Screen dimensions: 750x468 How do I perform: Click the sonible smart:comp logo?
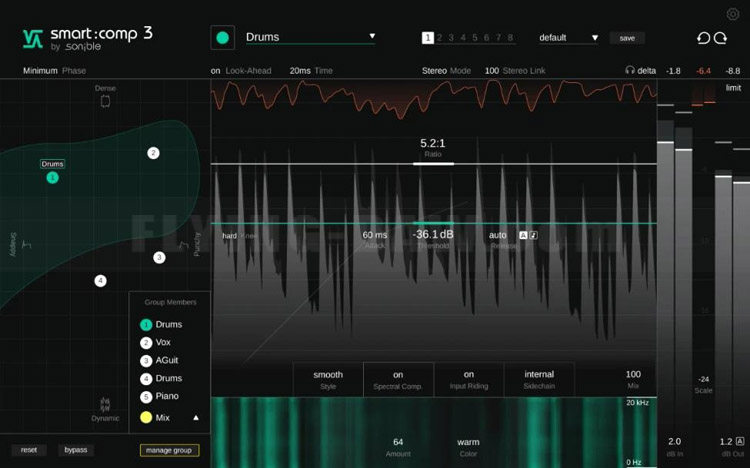[88, 38]
